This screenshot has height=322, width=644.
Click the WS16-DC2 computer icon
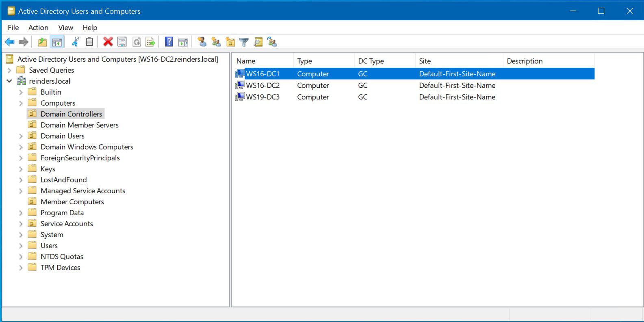pyautogui.click(x=240, y=85)
